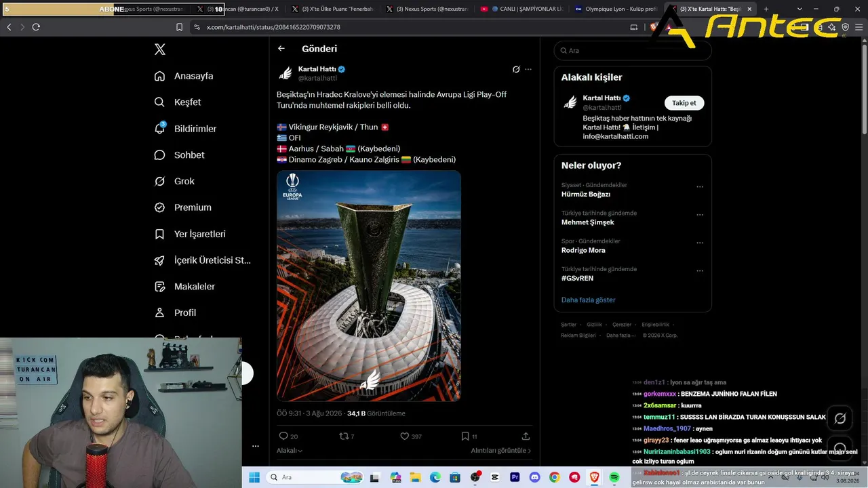Screen dimensions: 868x488
Task: Switch to the CANLI ŞAMPİYONLAR Ligi tab
Action: pyautogui.click(x=521, y=9)
